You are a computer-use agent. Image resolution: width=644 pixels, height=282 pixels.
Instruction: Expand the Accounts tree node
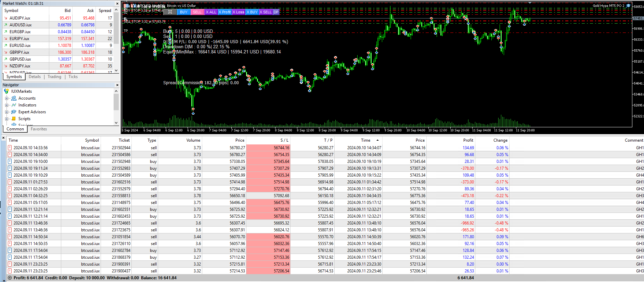click(7, 98)
